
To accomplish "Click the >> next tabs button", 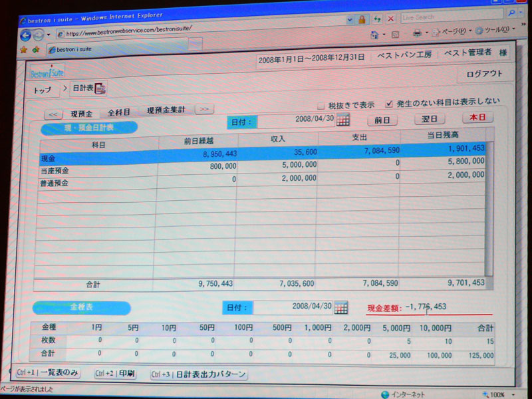I will click(204, 109).
